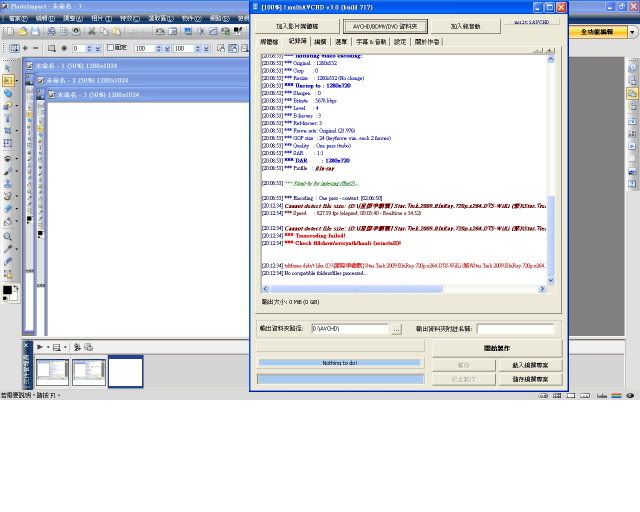Open the 檔案 menu in PhotoImpact
The image size is (640, 512).
point(18,18)
